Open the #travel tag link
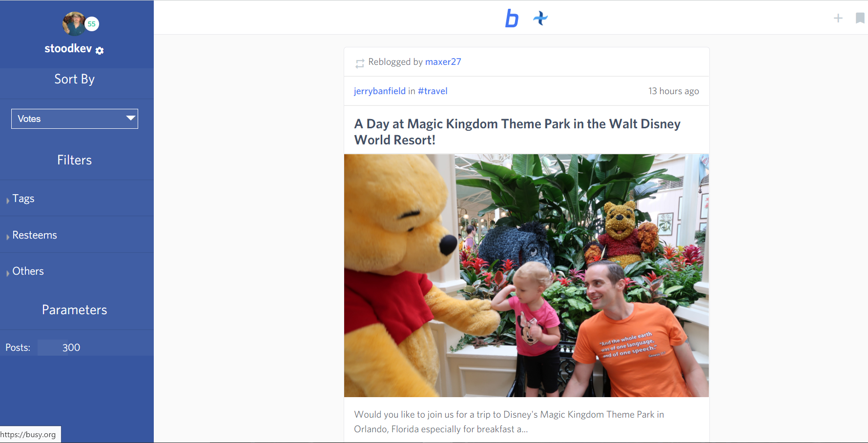Image resolution: width=868 pixels, height=443 pixels. pyautogui.click(x=433, y=91)
